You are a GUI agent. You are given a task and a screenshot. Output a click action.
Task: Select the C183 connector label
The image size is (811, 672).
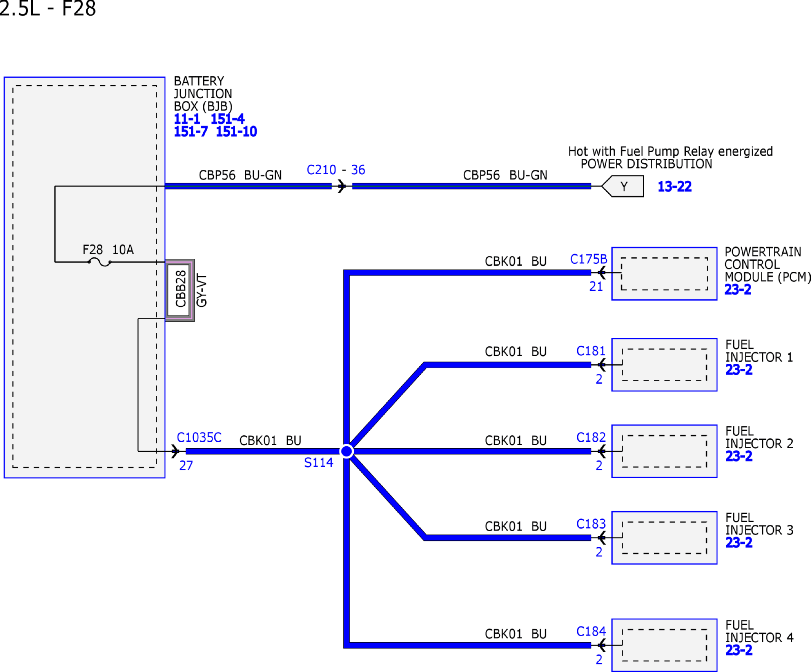591,524
